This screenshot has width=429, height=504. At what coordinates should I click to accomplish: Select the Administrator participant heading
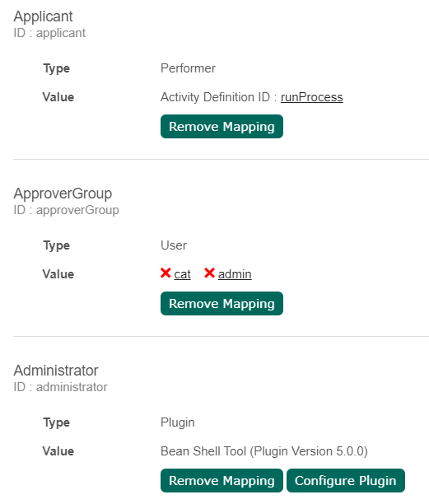56,371
